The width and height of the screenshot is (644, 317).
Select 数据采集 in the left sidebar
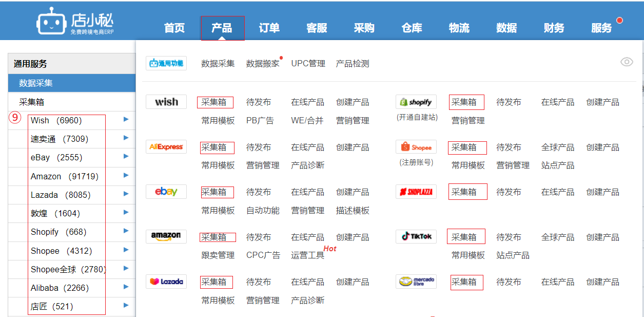(72, 83)
